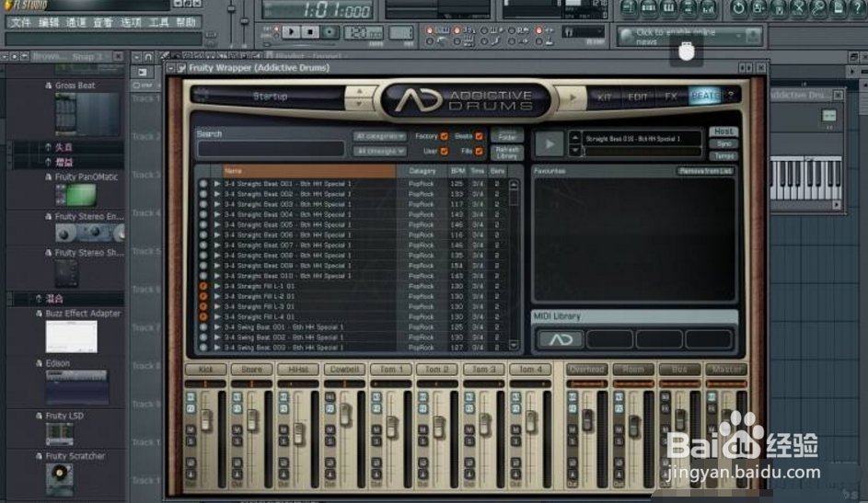Open the 选项 menu
The height and width of the screenshot is (503, 868).
[131, 22]
